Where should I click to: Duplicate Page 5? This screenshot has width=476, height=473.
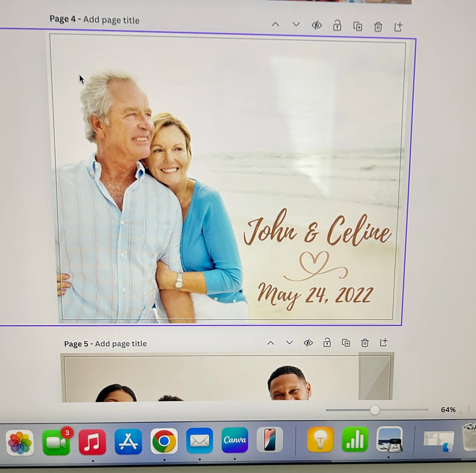click(346, 343)
